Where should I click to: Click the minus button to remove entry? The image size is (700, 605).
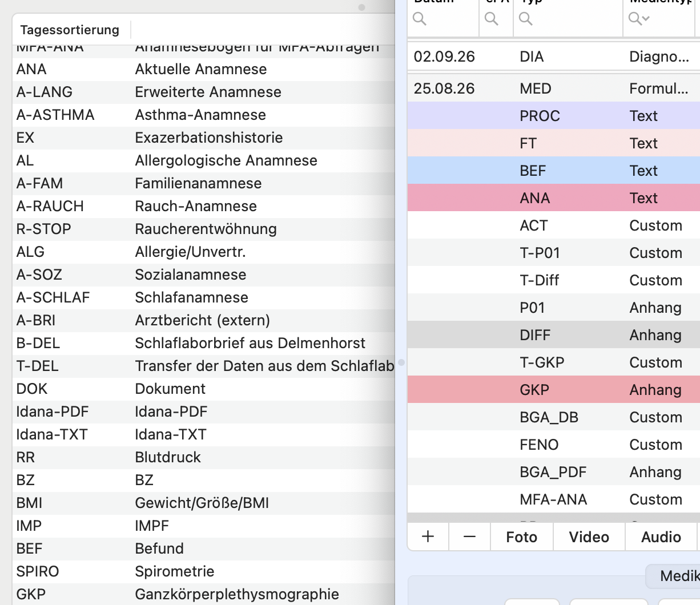click(x=469, y=537)
